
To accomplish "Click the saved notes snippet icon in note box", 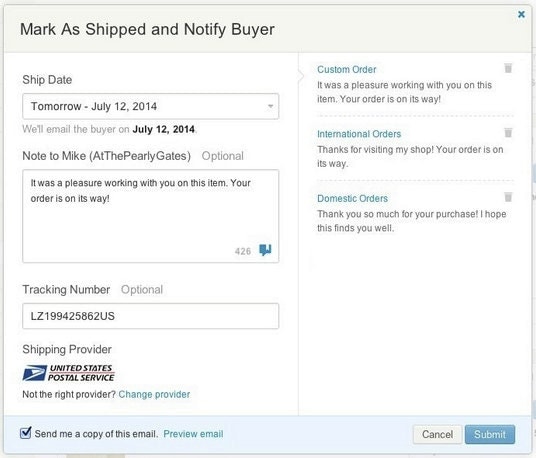I will point(265,250).
